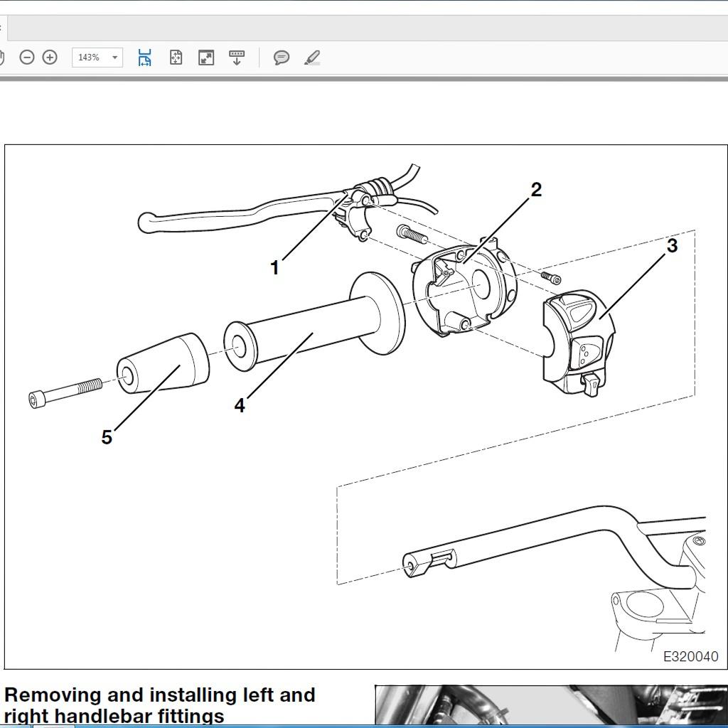Click callout number 3 near the switch unit
Image resolution: width=728 pixels, height=728 pixels.
tap(672, 246)
